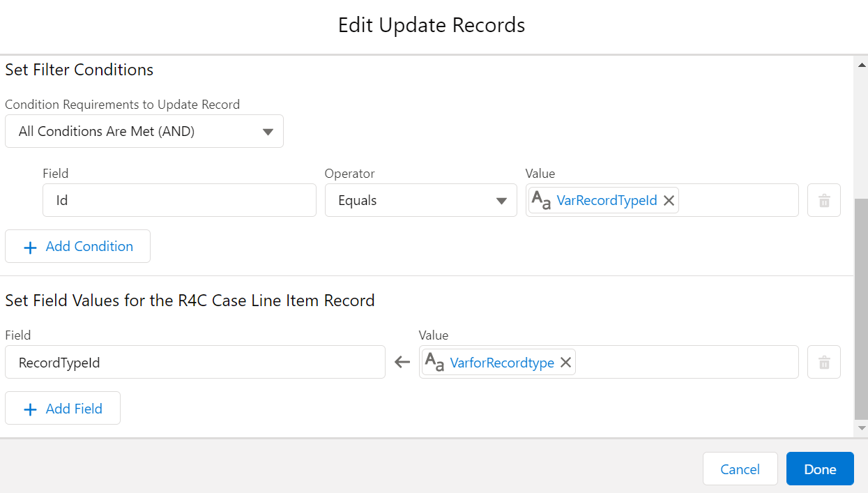Viewport: 868px width, 493px height.
Task: Click the dropdown arrow for All Conditions Are Met
Action: pos(268,132)
